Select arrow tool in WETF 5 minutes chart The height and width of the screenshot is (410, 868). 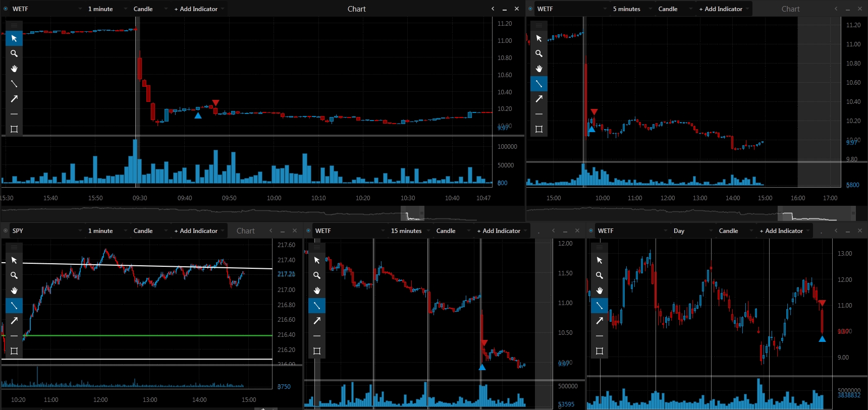[539, 99]
